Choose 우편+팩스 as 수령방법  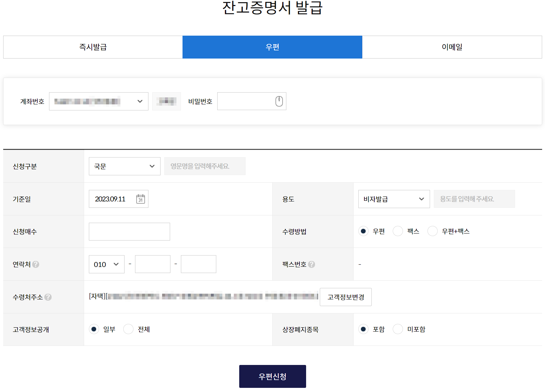tap(432, 231)
